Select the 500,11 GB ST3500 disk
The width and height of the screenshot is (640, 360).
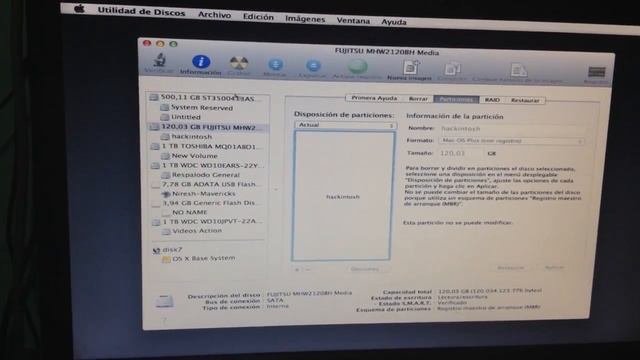[x=208, y=97]
